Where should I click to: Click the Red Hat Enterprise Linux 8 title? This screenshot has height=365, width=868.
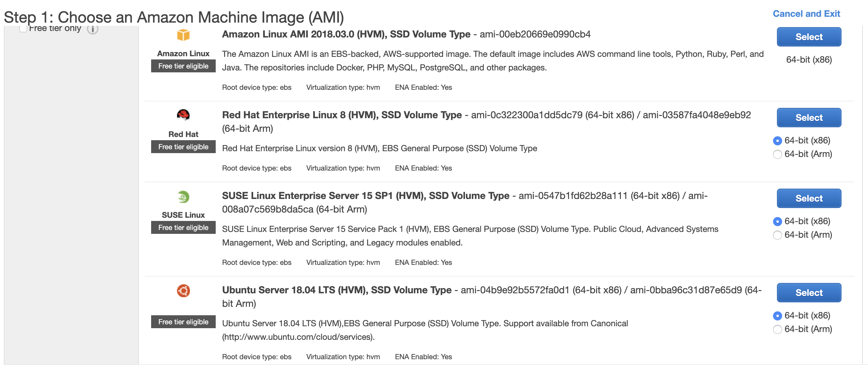click(342, 115)
